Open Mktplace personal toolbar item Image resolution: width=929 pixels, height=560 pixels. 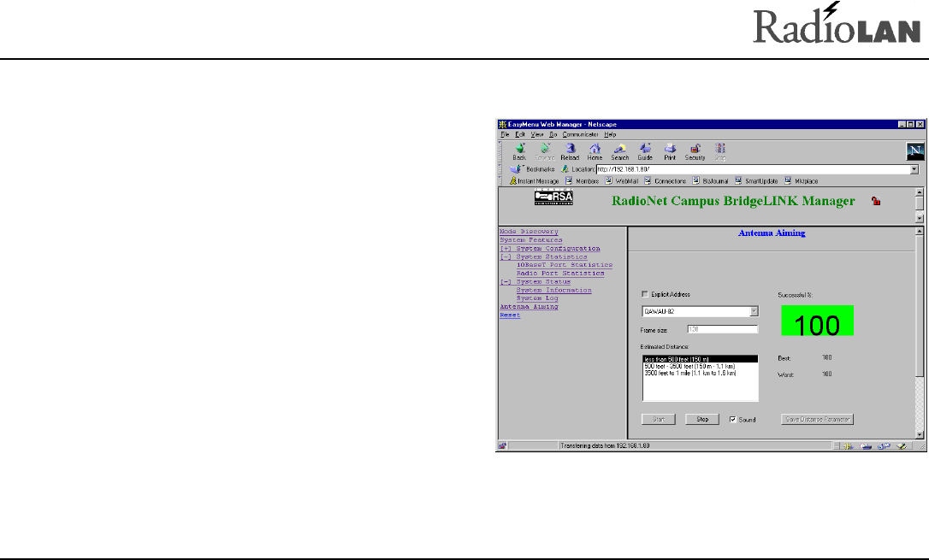tap(801, 181)
